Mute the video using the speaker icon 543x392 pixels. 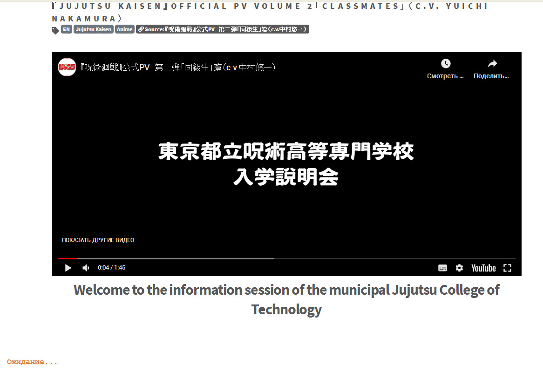click(86, 268)
